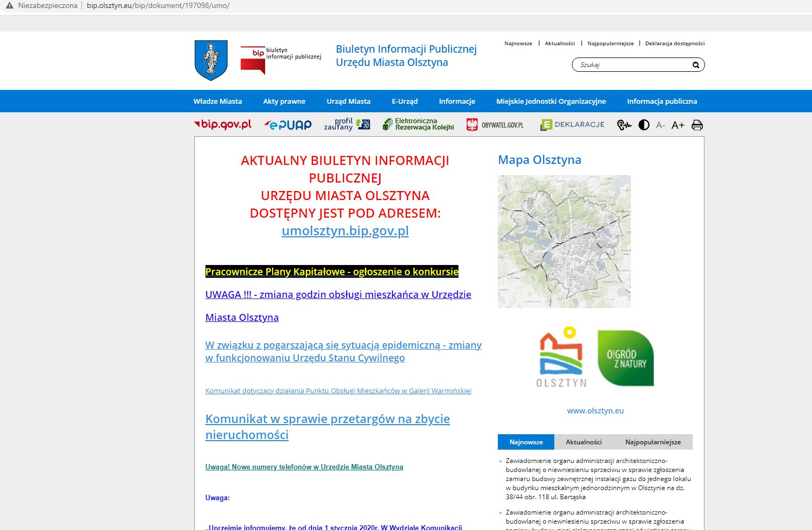Switch to the Aktualności tab

coord(584,442)
